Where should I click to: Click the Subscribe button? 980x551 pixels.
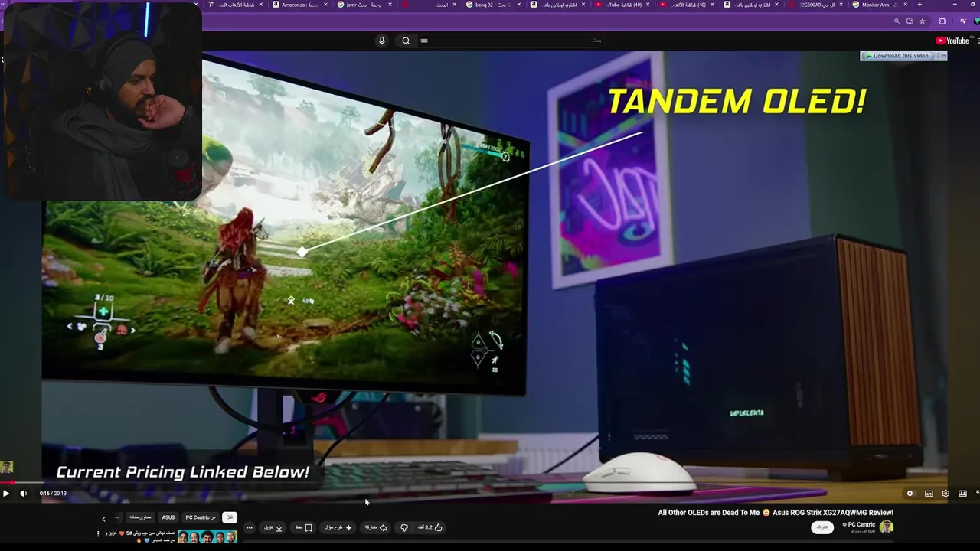822,527
